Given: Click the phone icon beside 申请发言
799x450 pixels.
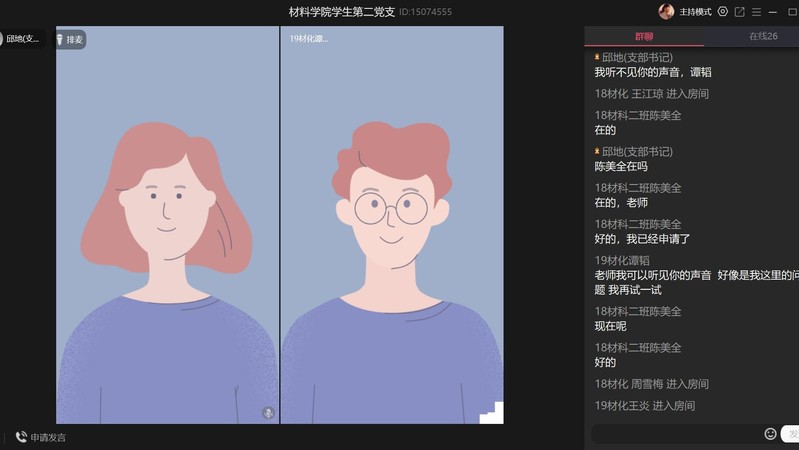Looking at the screenshot, I should pos(21,437).
